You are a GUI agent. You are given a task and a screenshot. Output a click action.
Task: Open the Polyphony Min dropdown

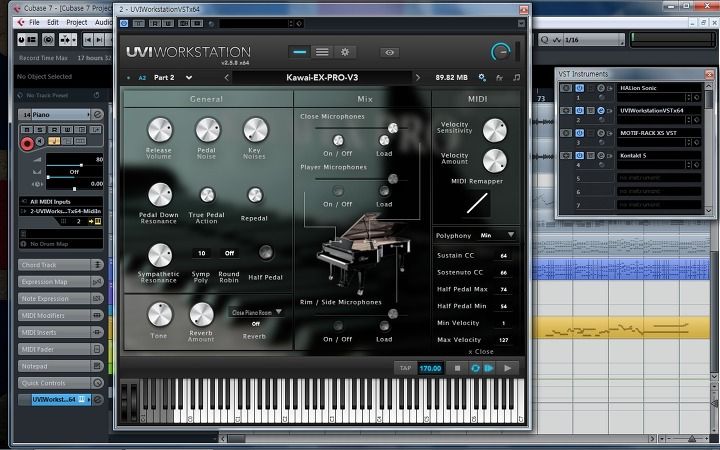(x=498, y=235)
